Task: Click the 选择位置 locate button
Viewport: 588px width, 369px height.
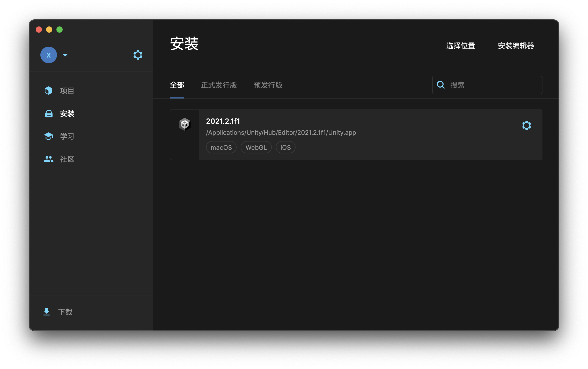Action: click(x=461, y=46)
